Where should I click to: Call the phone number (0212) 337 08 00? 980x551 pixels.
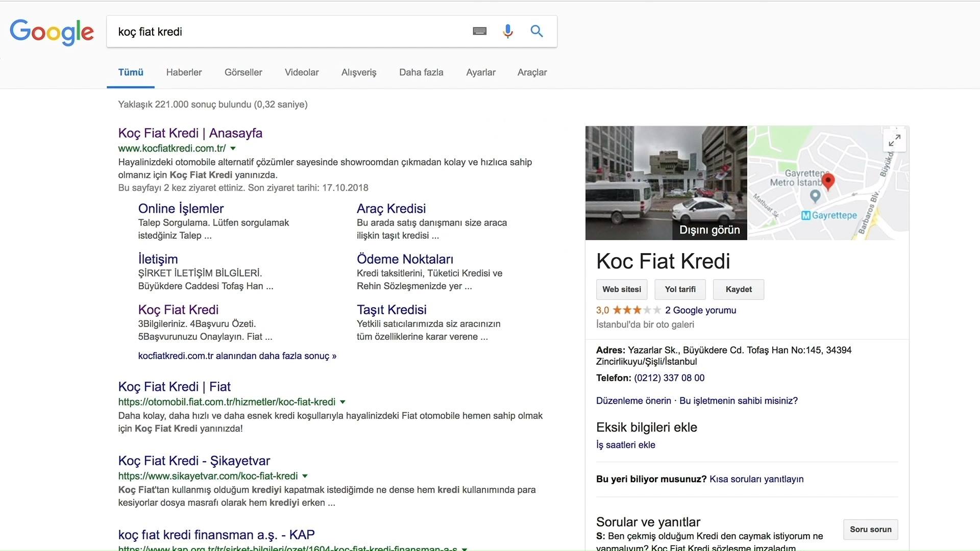tap(669, 378)
